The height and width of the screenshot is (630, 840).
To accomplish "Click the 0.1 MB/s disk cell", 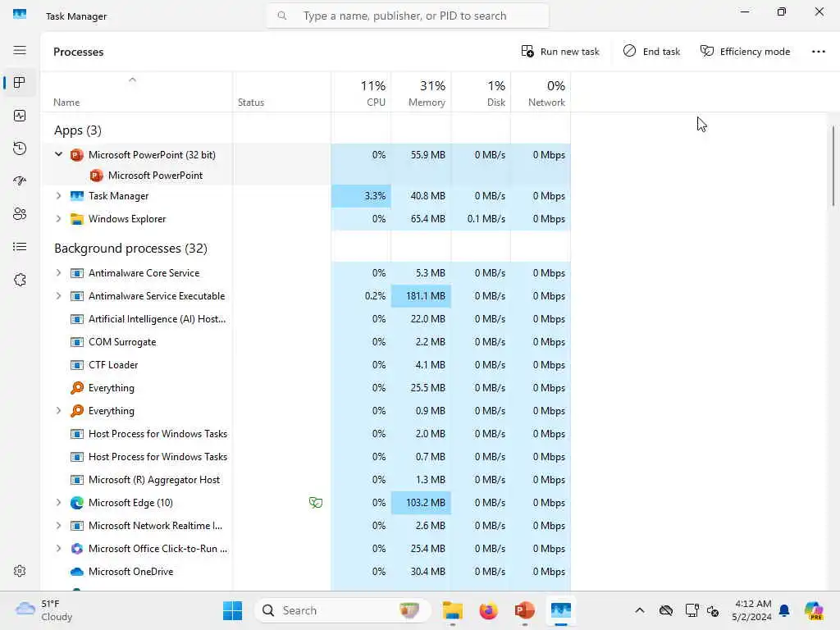I will pos(481,218).
